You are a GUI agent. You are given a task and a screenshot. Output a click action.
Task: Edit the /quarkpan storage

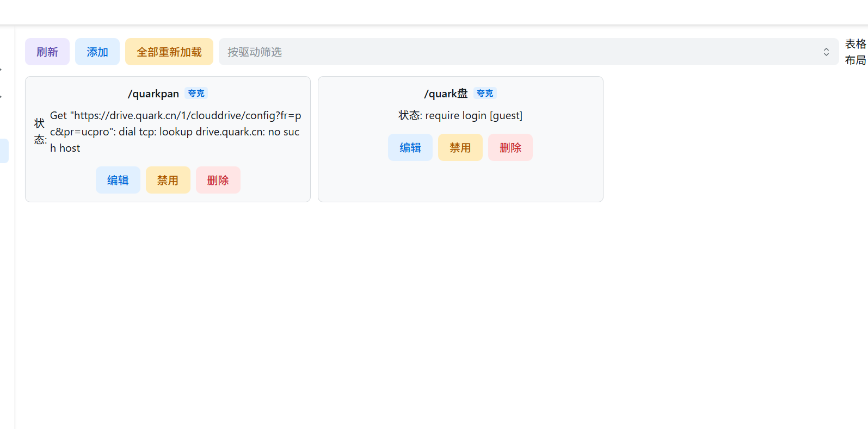pos(118,180)
